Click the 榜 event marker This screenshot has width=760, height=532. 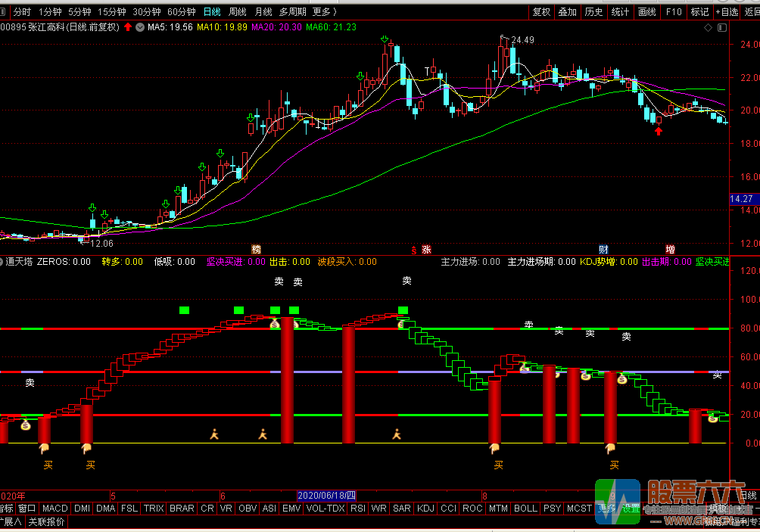tap(257, 250)
